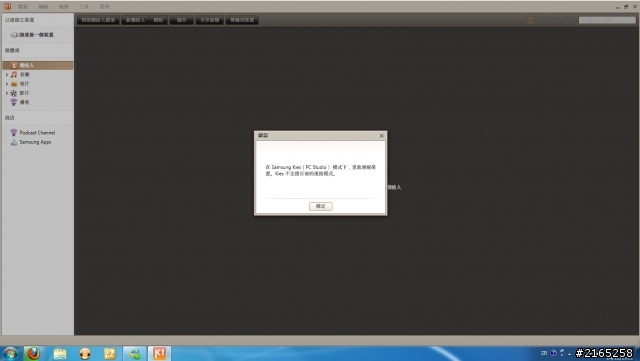Image resolution: width=640 pixels, height=361 pixels.
Task: Open the 檢視 (View) menu
Action: pyautogui.click(x=64, y=7)
